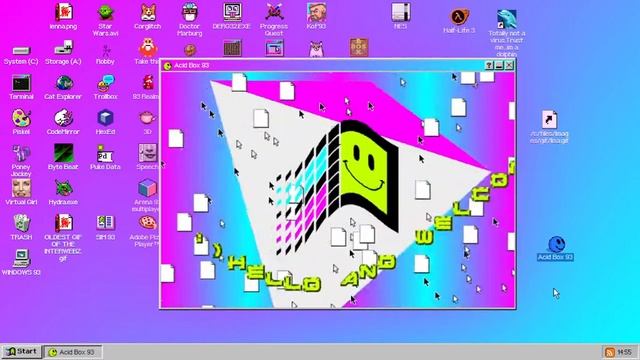The image size is (640, 360).
Task: Activate the Acid Box 93 taskbar button
Action: 73,352
